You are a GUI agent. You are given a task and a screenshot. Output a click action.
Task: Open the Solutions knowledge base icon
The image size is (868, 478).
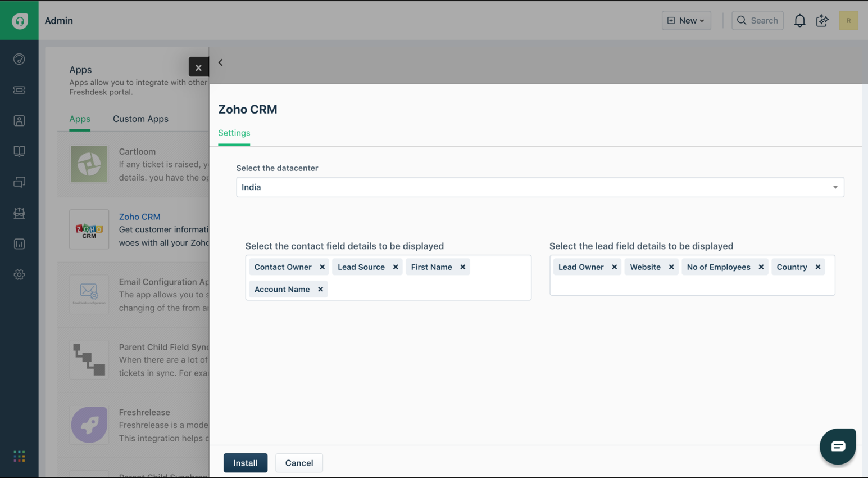click(19, 151)
